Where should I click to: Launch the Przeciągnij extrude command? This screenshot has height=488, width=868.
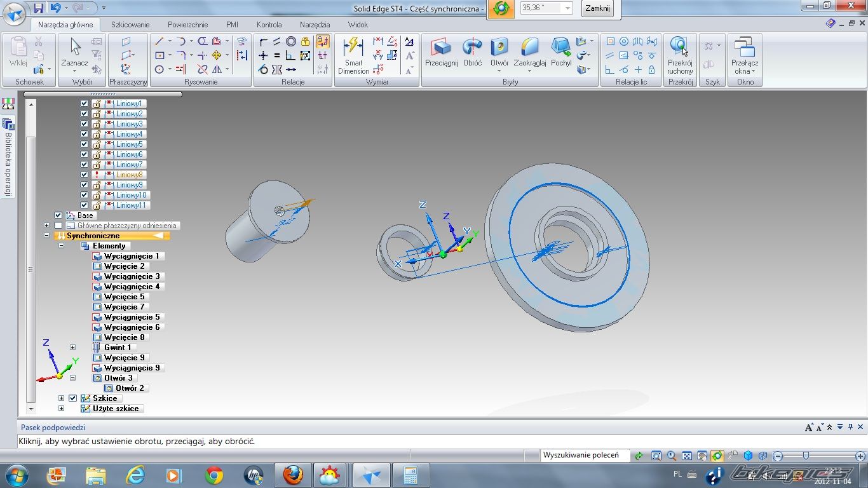pos(441,52)
